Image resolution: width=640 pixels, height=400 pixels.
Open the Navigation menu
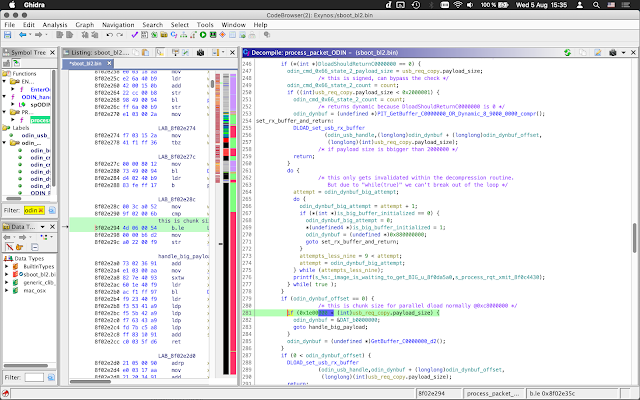[118, 25]
